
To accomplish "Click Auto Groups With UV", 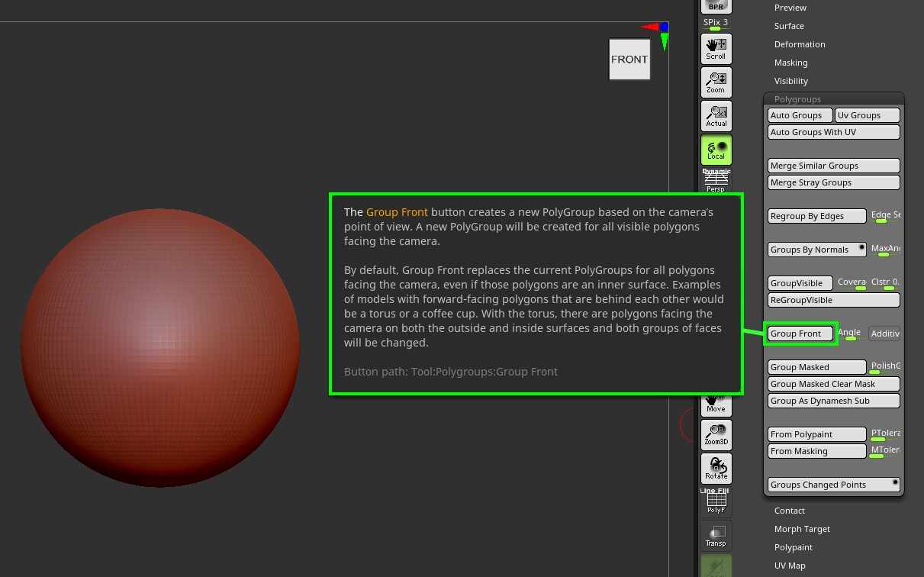I will [x=834, y=132].
